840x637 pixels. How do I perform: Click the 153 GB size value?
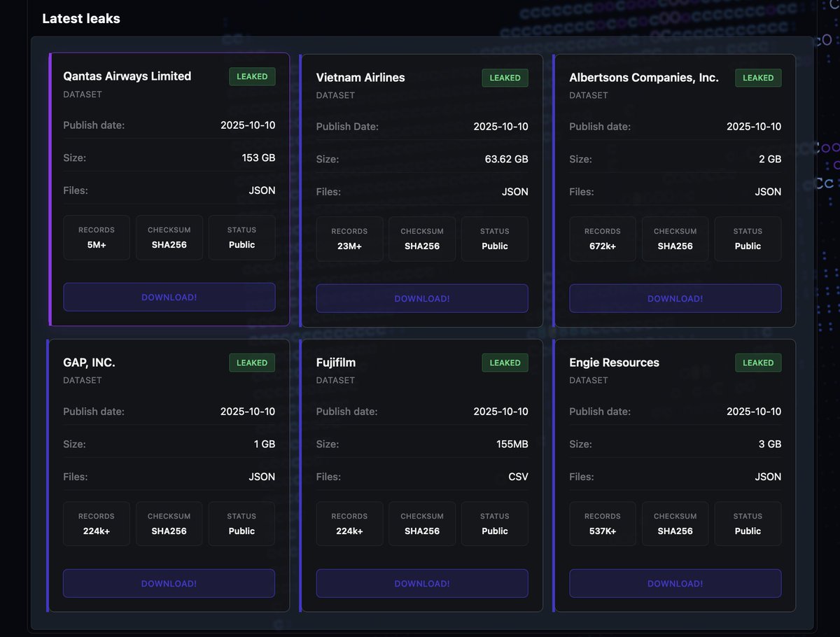pyautogui.click(x=258, y=157)
